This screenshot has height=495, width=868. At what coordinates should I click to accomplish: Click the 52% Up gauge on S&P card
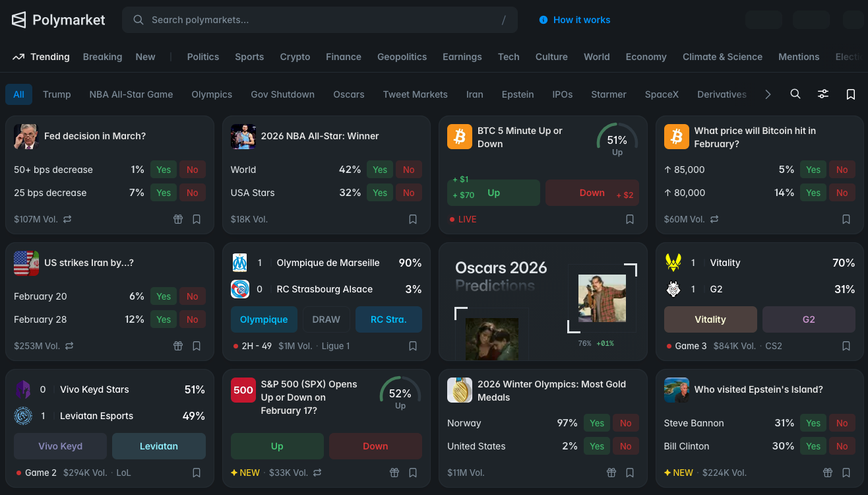pyautogui.click(x=400, y=394)
